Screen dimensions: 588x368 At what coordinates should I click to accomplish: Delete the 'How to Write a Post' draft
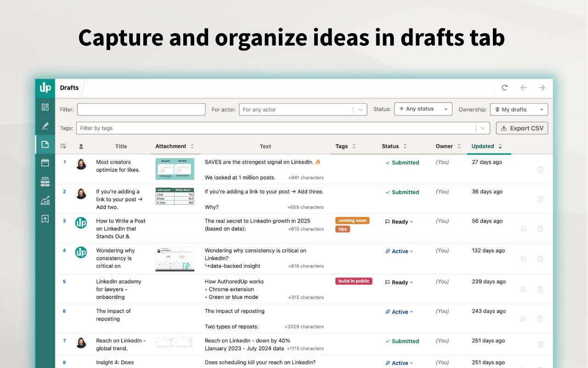pyautogui.click(x=540, y=229)
